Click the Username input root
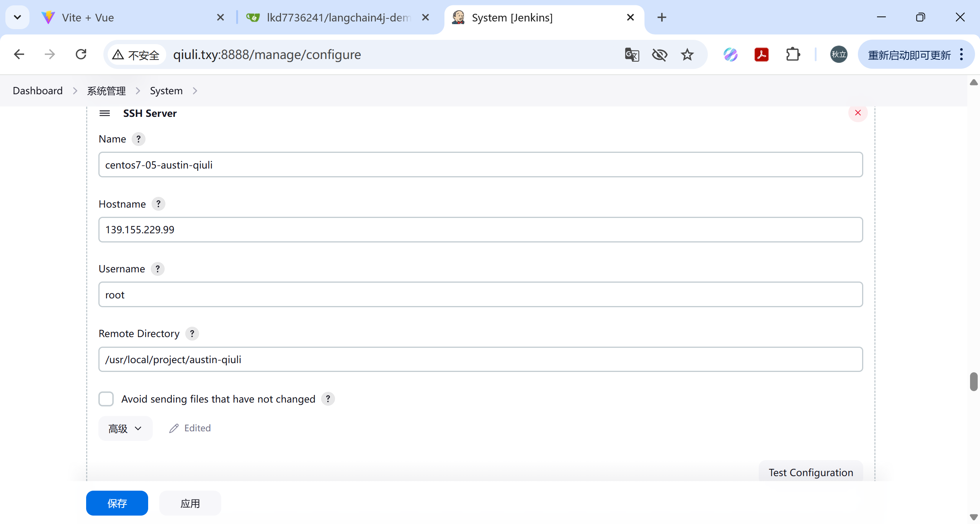 pyautogui.click(x=481, y=295)
